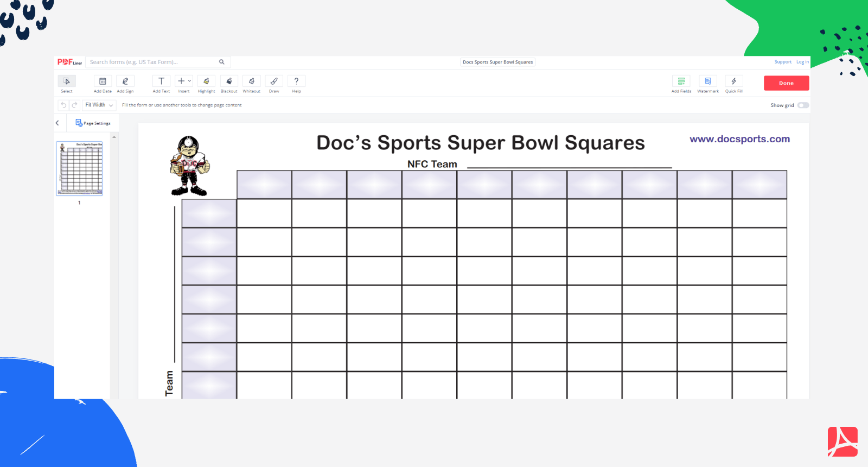Image resolution: width=868 pixels, height=467 pixels.
Task: Choose the Add Sign tool
Action: tap(125, 81)
